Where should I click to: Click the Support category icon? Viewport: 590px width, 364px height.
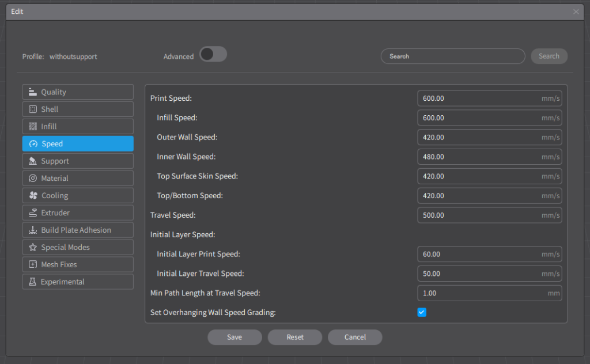(x=32, y=161)
